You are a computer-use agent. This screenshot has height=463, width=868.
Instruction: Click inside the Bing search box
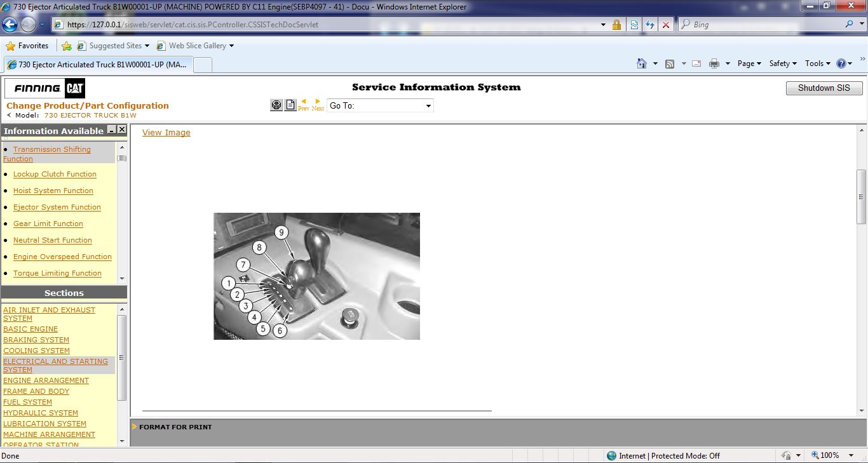[x=760, y=25]
